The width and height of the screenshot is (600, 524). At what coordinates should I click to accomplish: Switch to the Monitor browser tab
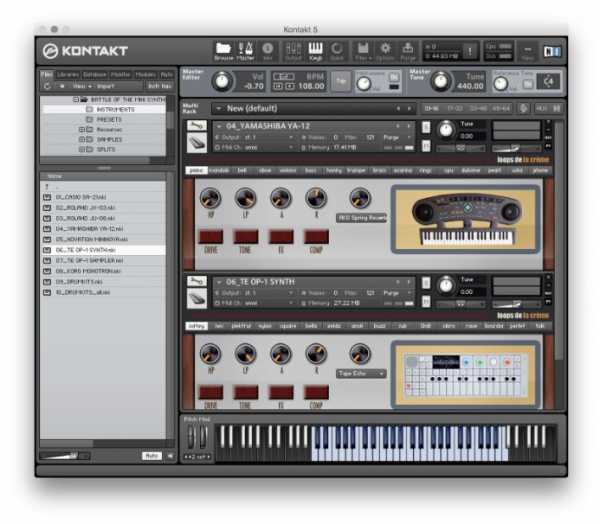121,74
